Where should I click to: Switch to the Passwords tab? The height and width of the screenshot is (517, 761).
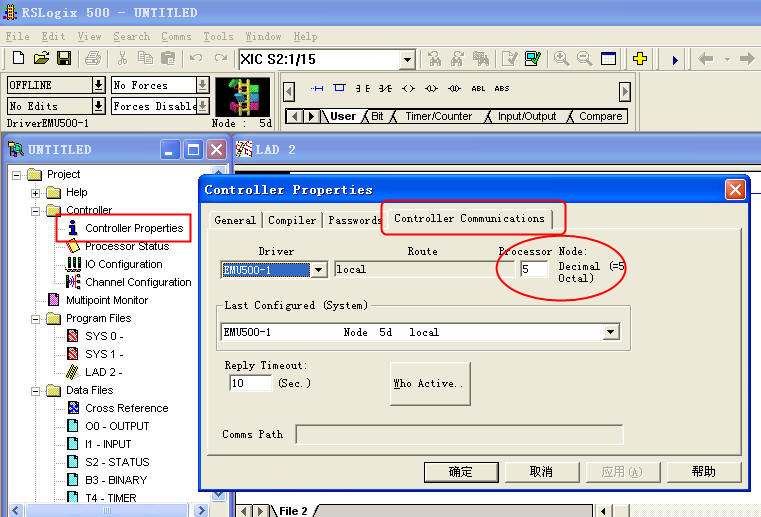[354, 220]
